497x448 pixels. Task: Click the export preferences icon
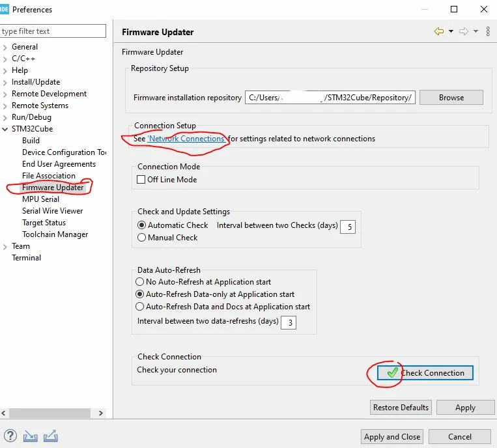(50, 436)
